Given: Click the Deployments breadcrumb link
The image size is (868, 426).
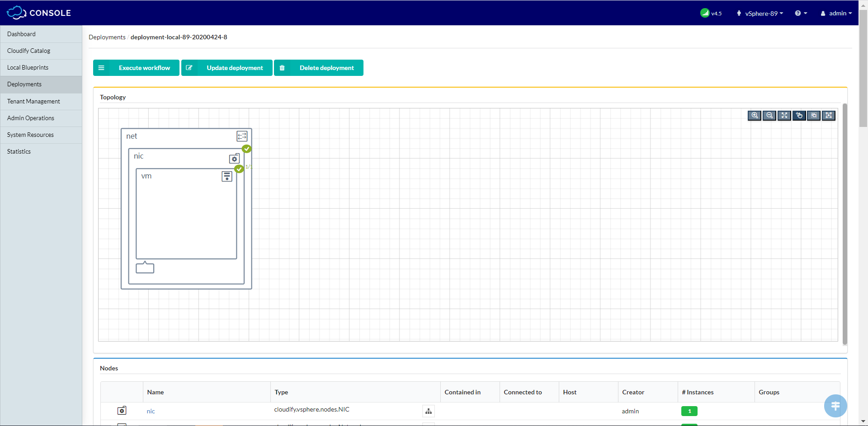Looking at the screenshot, I should tap(107, 37).
